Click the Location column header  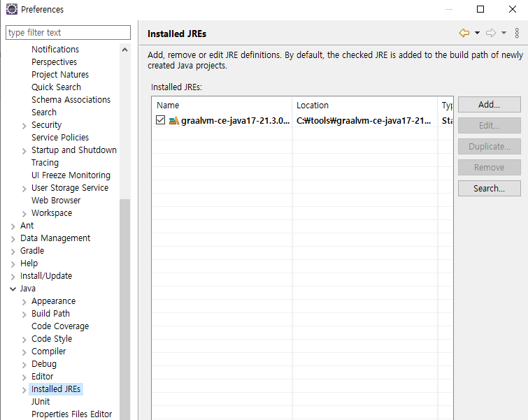point(364,106)
